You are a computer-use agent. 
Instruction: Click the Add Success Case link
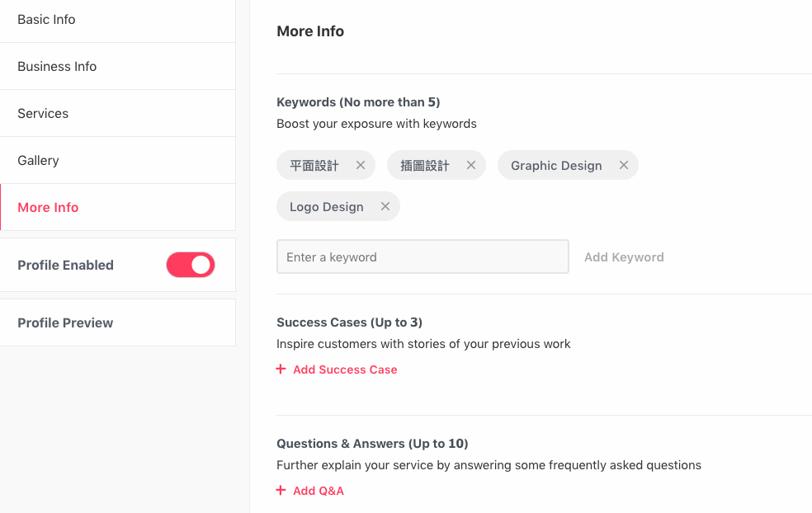(x=345, y=369)
